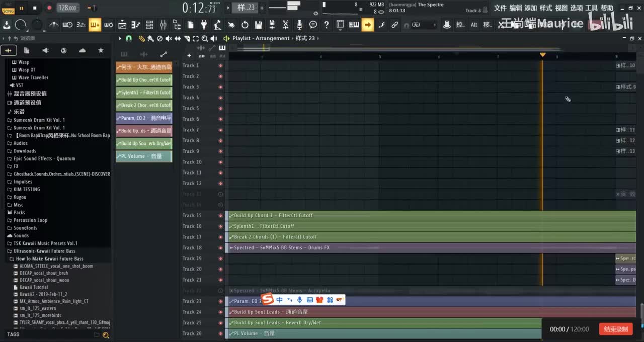
Task: Toggle playlist snap magnet icon
Action: point(129,38)
